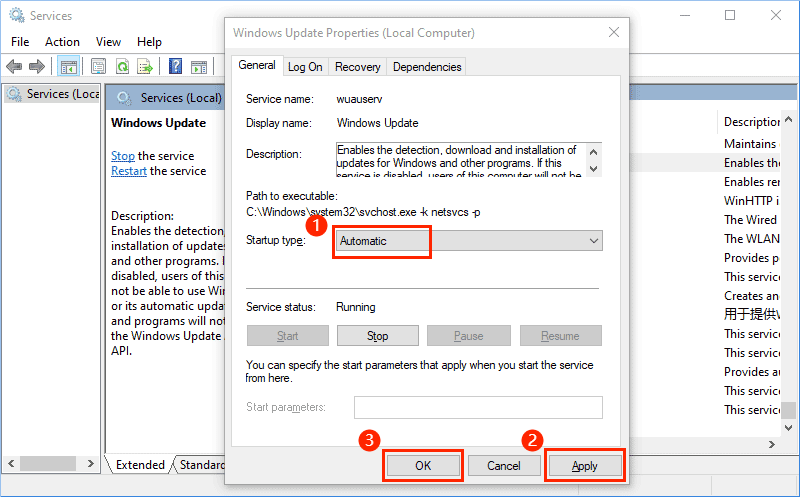Click the Forward arrow in Services toolbar

tap(37, 66)
